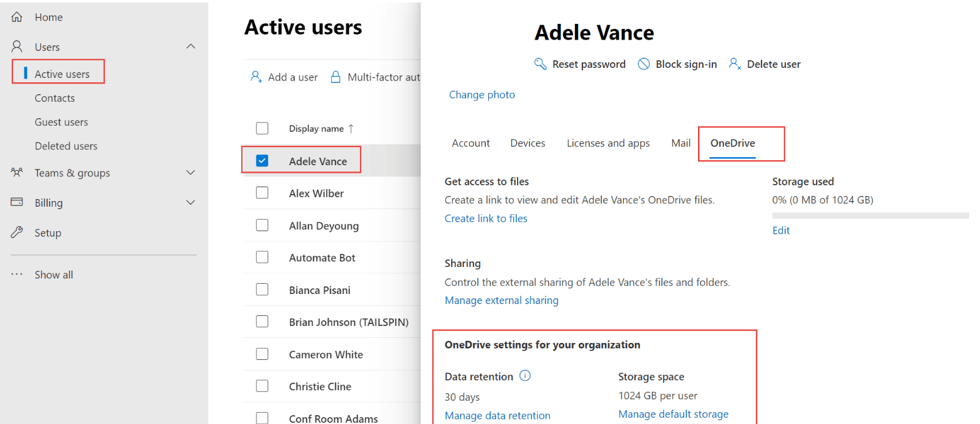Click the Teams & groups icon

pos(17,173)
